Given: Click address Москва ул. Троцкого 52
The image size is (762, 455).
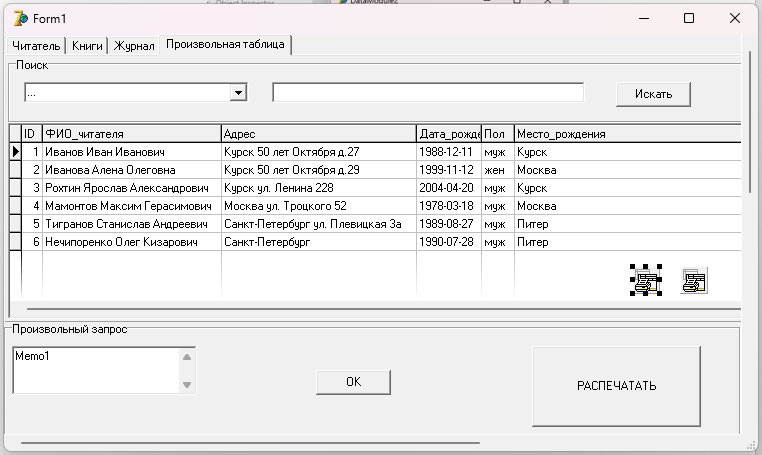Looking at the screenshot, I should point(319,206).
